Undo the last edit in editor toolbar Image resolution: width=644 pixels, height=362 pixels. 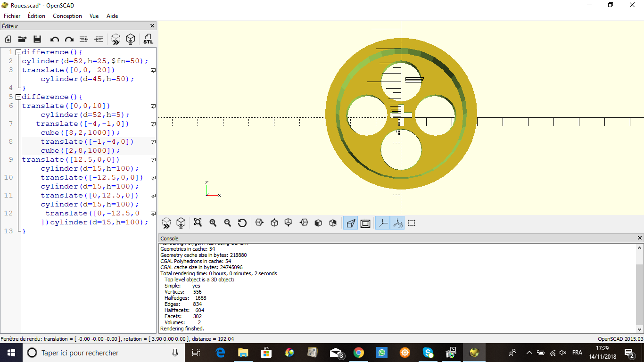55,39
